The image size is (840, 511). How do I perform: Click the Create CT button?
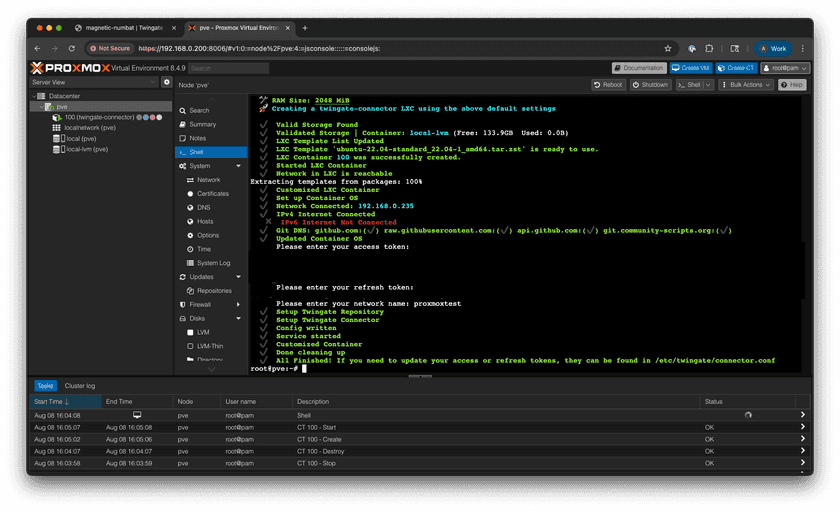coord(736,68)
